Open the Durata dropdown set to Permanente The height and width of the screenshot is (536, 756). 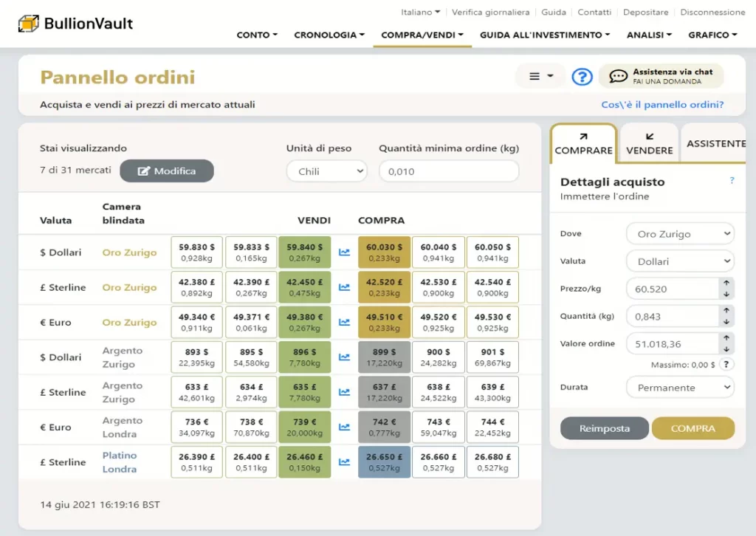coord(679,388)
